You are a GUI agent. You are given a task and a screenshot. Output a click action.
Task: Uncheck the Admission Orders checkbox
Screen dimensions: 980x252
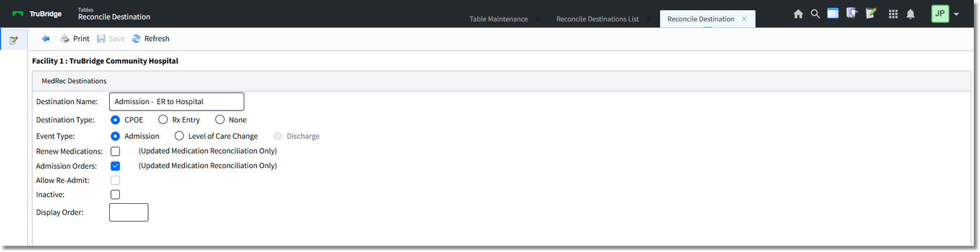coord(115,166)
